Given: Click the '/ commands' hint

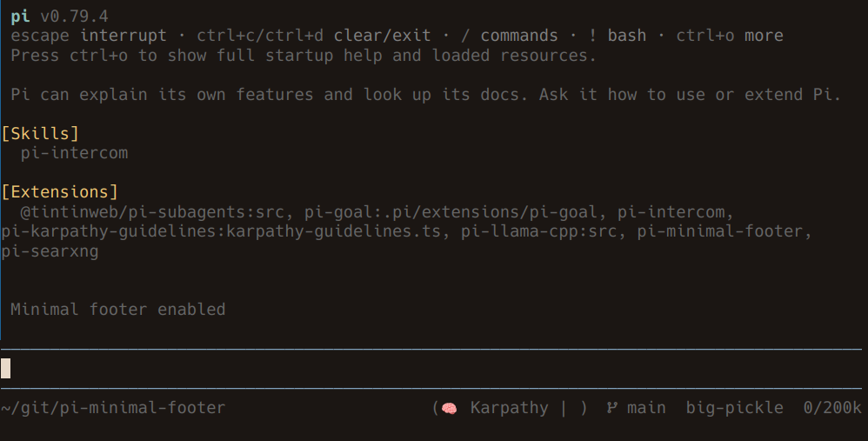Looking at the screenshot, I should (510, 36).
